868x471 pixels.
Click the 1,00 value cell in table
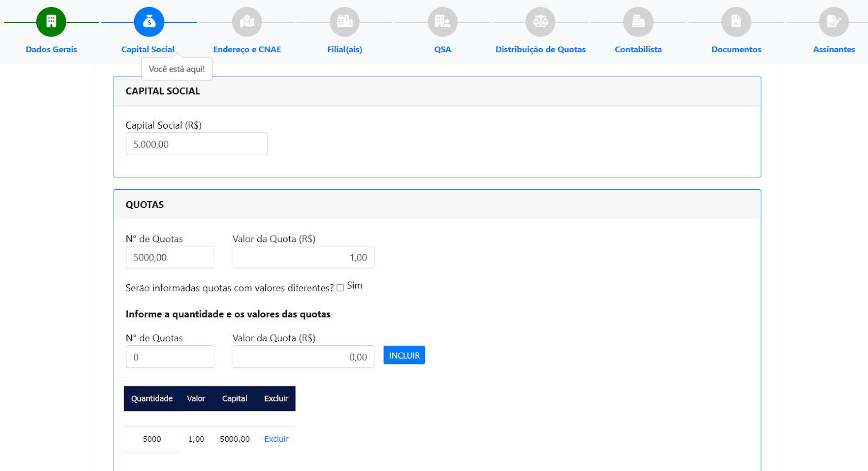click(196, 439)
